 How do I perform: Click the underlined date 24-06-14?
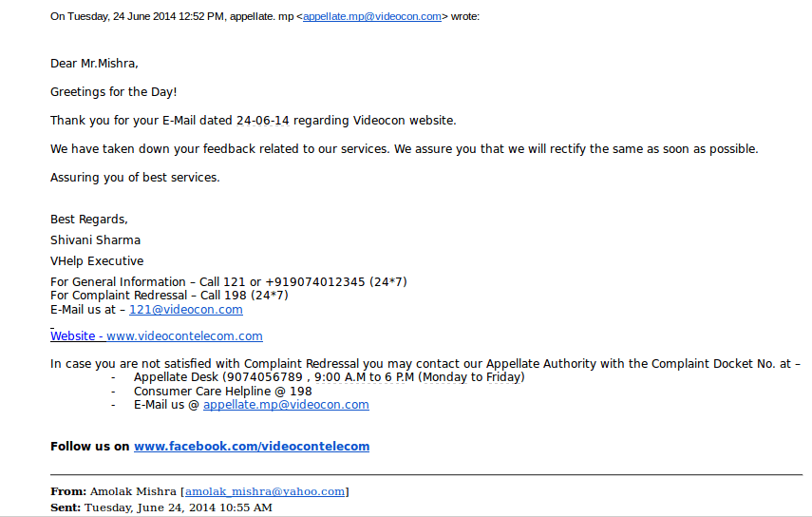pyautogui.click(x=263, y=121)
